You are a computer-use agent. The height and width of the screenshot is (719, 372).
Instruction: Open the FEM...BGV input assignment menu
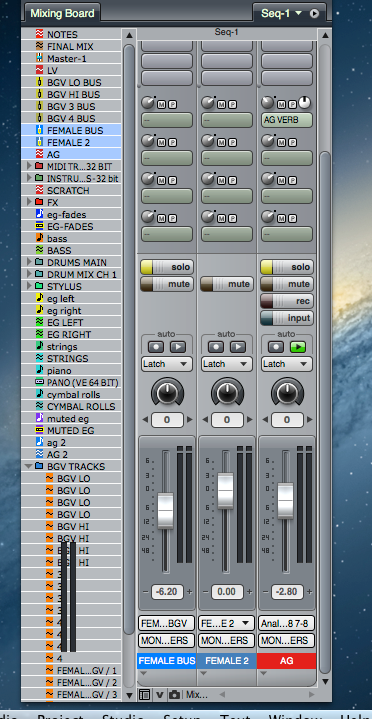pos(167,623)
